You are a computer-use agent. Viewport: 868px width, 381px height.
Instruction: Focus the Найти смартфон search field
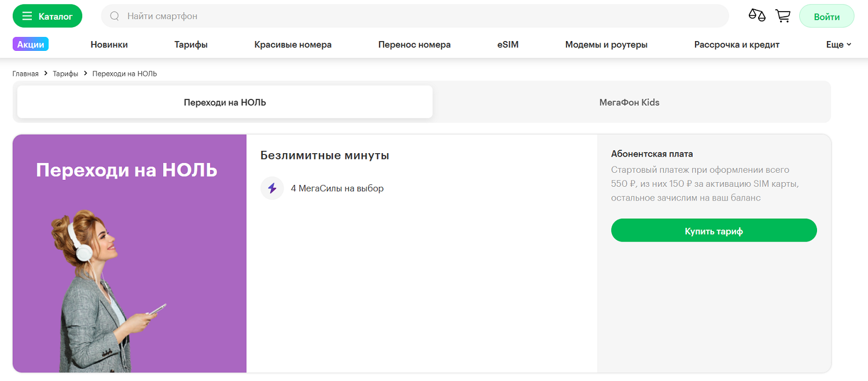click(x=414, y=16)
